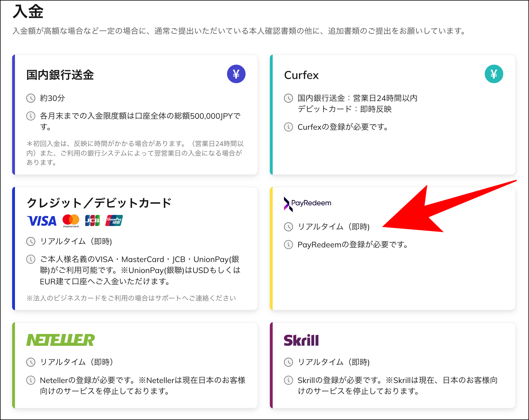Viewport: 529px width, 420px height.
Task: Click the clock icon beside PayRedeem リアルタイム（即時）
Action: (288, 227)
